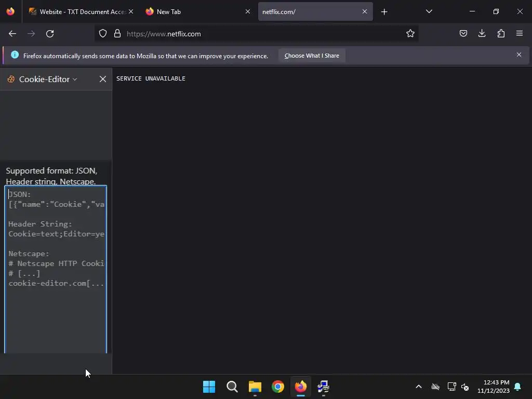Go back one page
Image resolution: width=532 pixels, height=399 pixels.
12,34
